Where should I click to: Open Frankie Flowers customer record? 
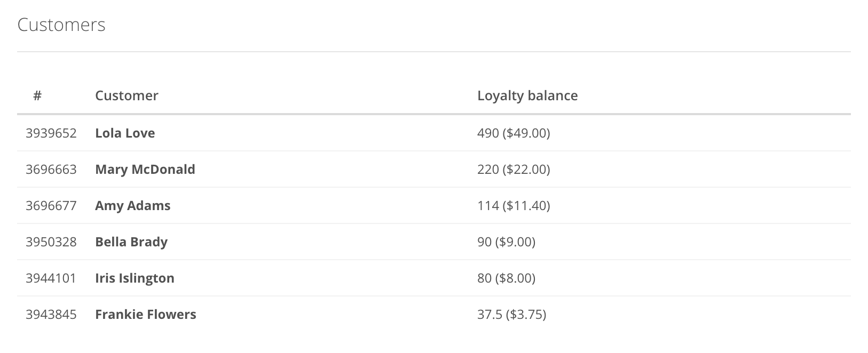146,314
